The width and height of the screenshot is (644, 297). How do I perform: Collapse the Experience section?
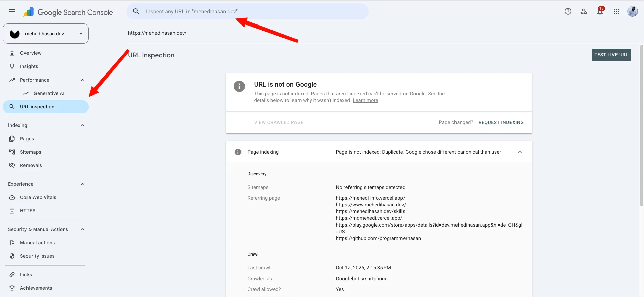click(83, 184)
